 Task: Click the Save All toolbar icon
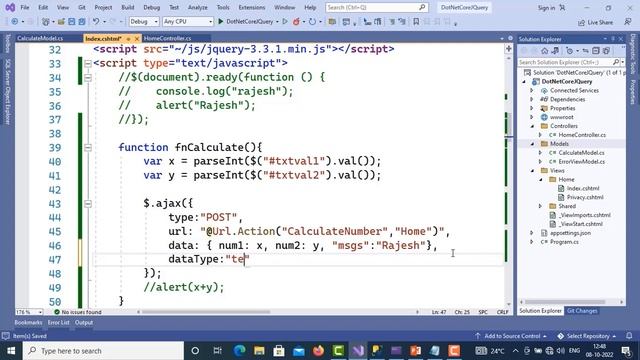click(82, 22)
